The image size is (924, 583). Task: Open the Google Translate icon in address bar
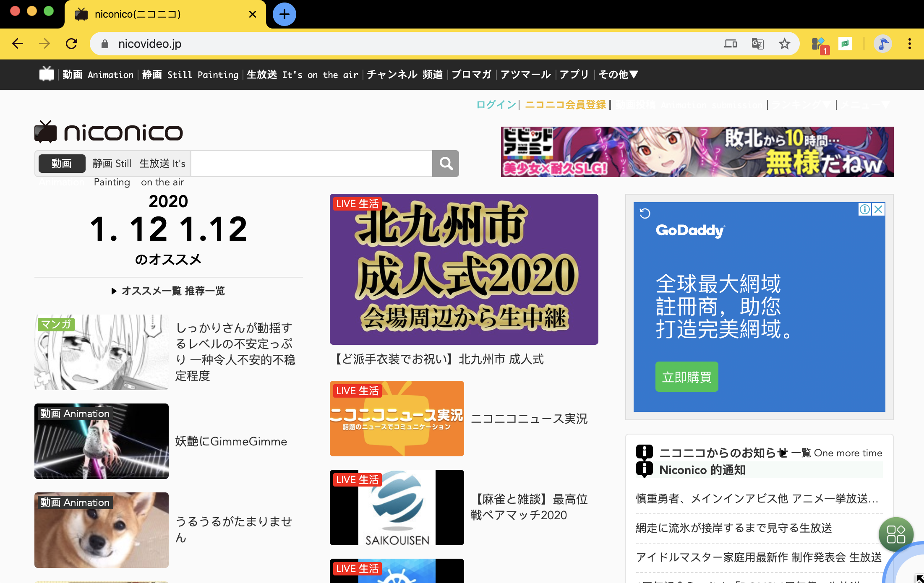pyautogui.click(x=757, y=44)
